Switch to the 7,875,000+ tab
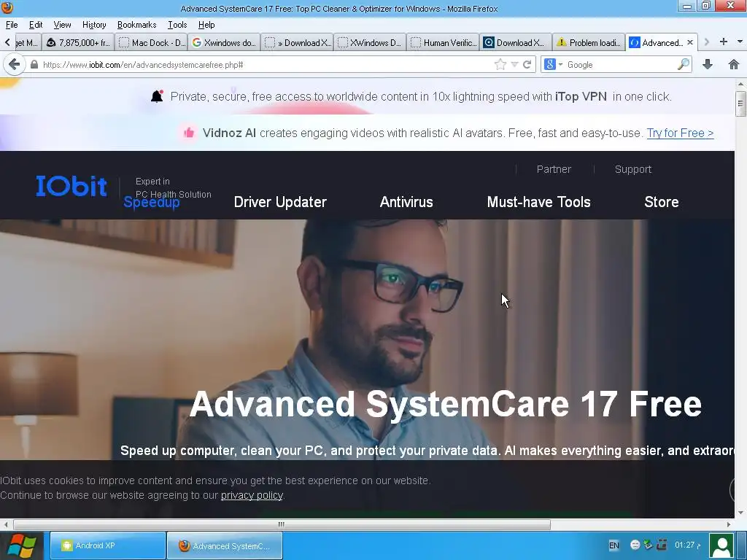747x560 pixels. (x=78, y=42)
